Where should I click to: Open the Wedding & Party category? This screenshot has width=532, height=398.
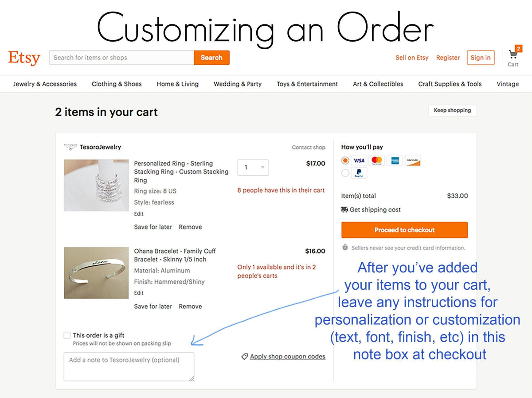(237, 84)
